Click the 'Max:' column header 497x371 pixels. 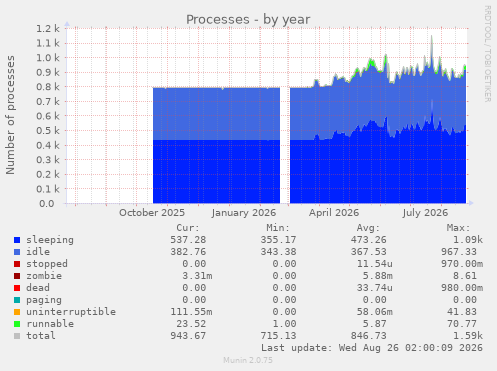[458, 228]
